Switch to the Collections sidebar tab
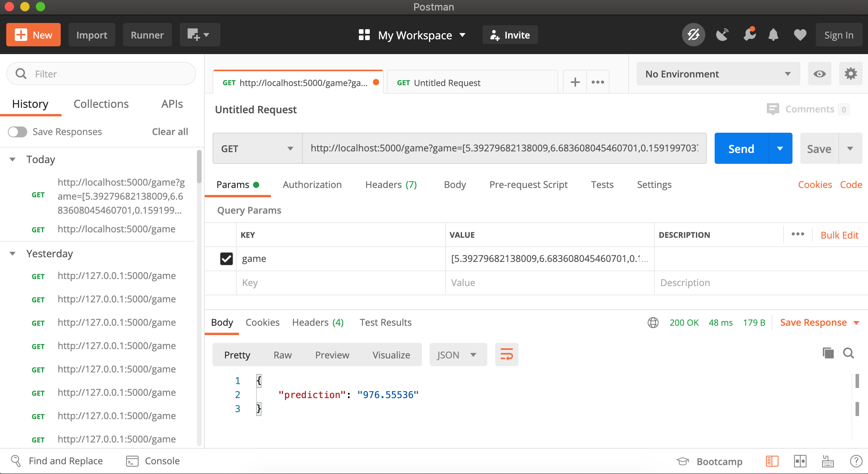This screenshot has height=474, width=868. coord(101,104)
